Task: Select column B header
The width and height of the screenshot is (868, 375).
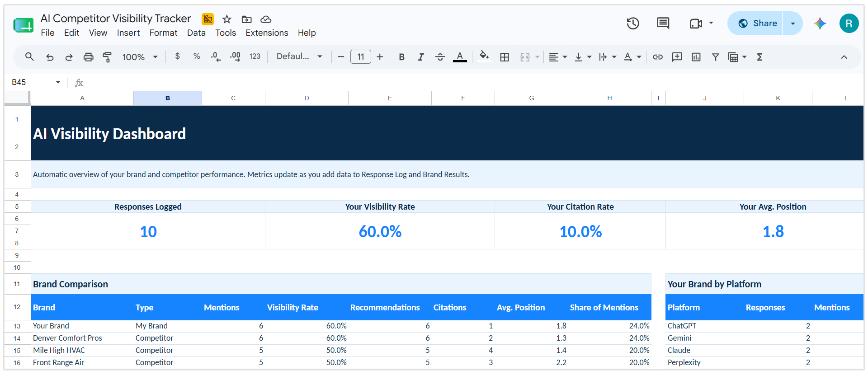Action: click(168, 98)
